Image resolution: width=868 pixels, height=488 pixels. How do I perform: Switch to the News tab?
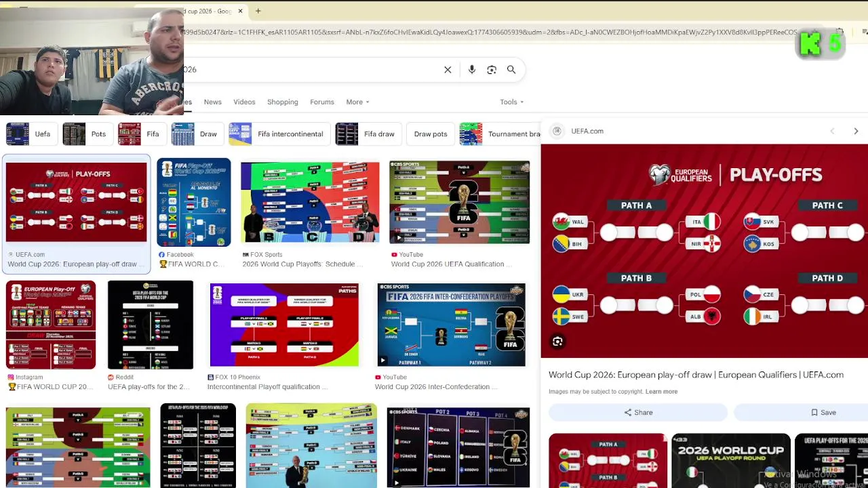[212, 102]
